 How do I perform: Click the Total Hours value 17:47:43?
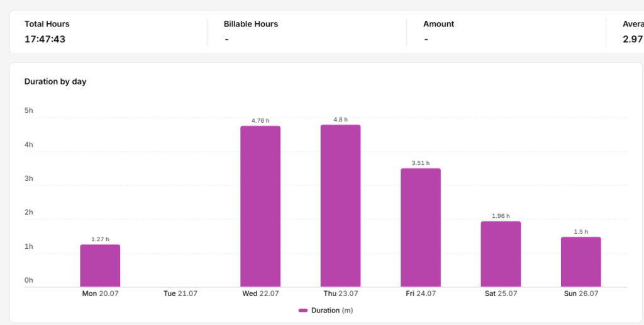pyautogui.click(x=45, y=40)
